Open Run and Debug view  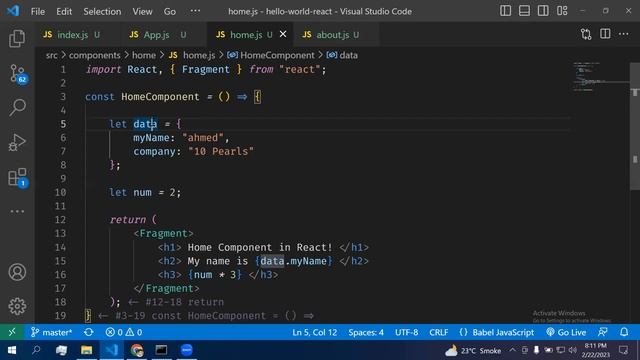tap(17, 142)
